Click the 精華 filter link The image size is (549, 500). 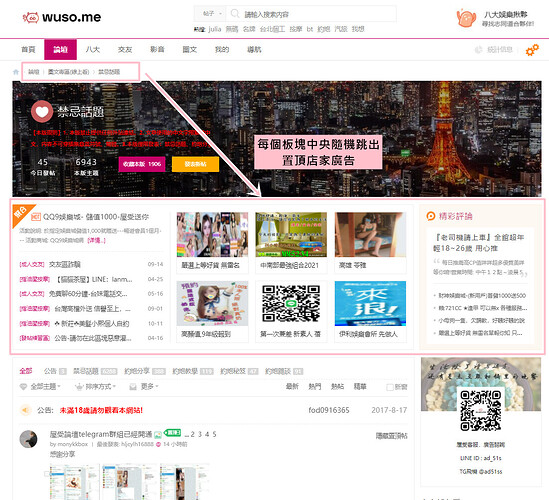360,387
